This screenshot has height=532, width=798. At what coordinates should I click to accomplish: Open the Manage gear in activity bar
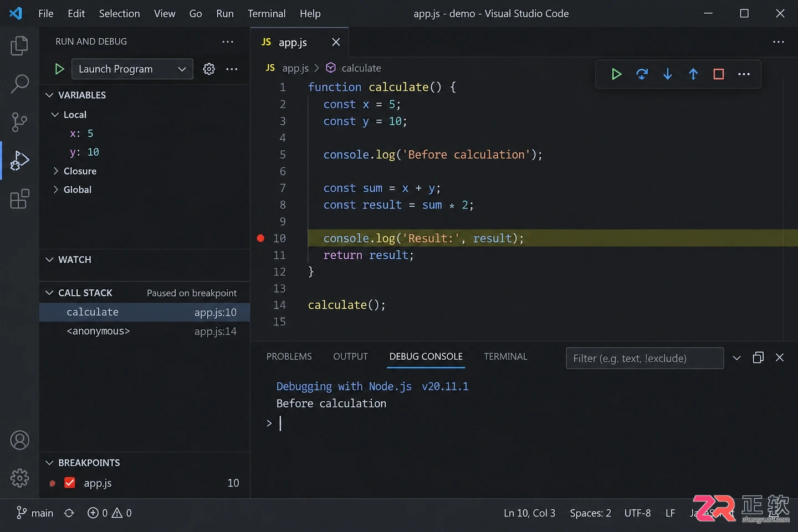(19, 478)
